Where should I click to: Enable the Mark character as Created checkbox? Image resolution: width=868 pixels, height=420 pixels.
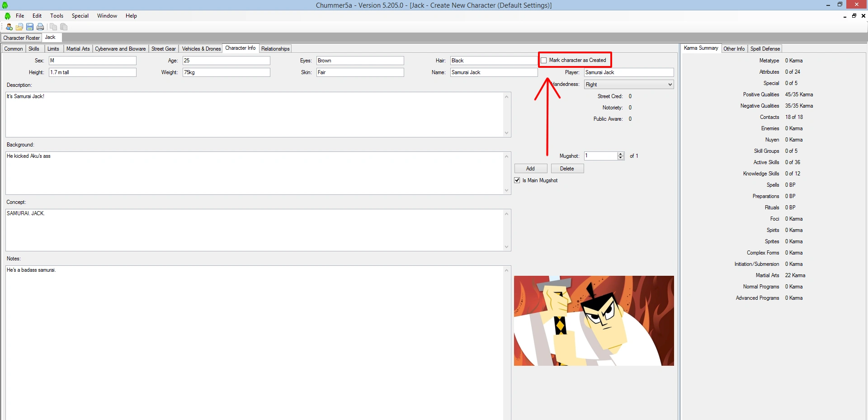coord(544,60)
